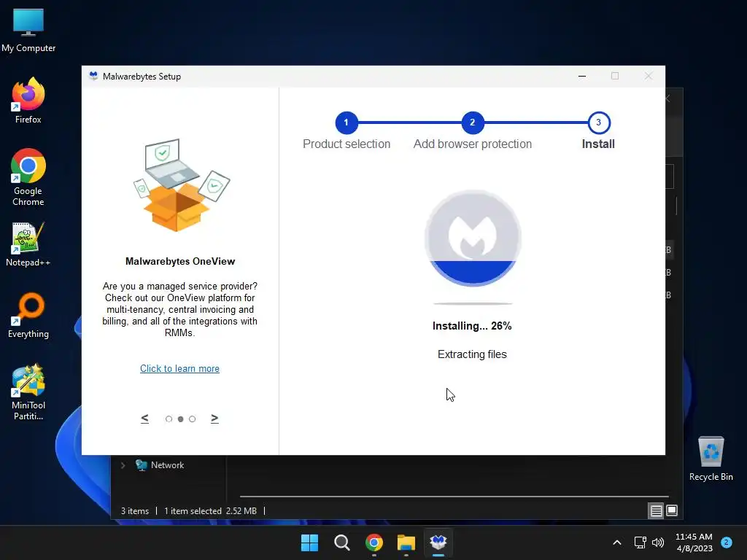This screenshot has width=747, height=560.
Task: Minimize the Malwarebytes Setup window
Action: coord(581,76)
